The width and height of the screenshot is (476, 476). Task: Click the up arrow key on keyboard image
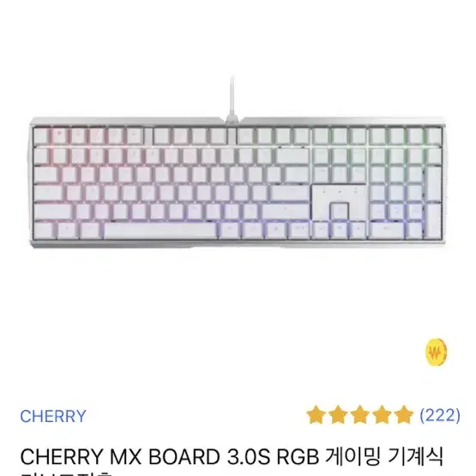pos(340,211)
